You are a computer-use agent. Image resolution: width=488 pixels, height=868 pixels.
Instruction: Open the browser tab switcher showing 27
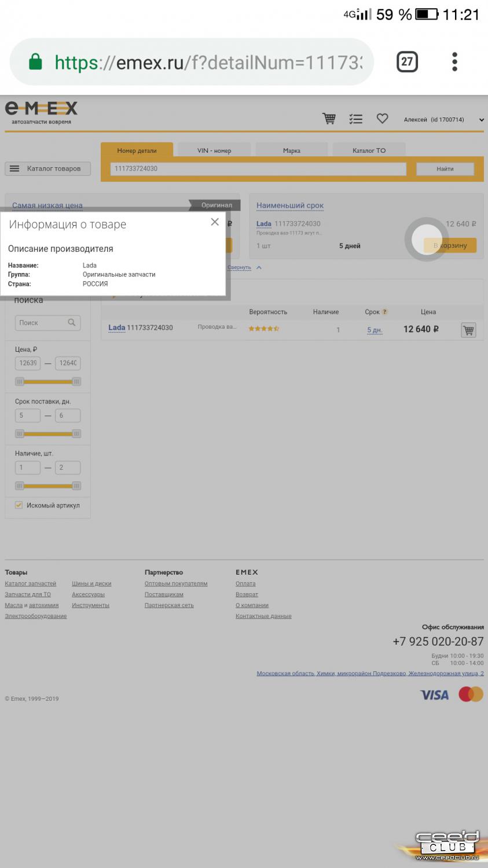pos(407,62)
